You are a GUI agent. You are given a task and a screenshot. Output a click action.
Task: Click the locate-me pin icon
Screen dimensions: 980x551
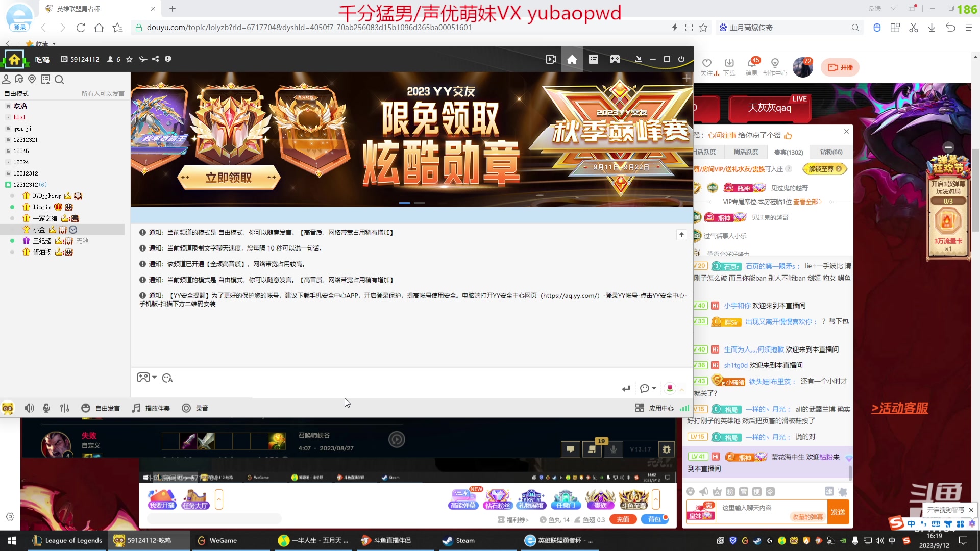point(32,79)
